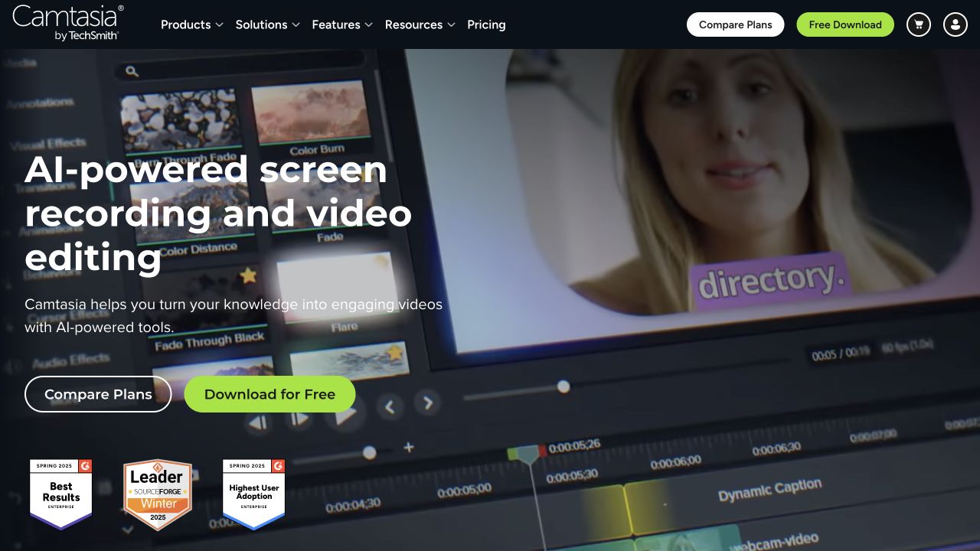Click the 'AI-powered screen recording and video editing' heading

(218, 214)
